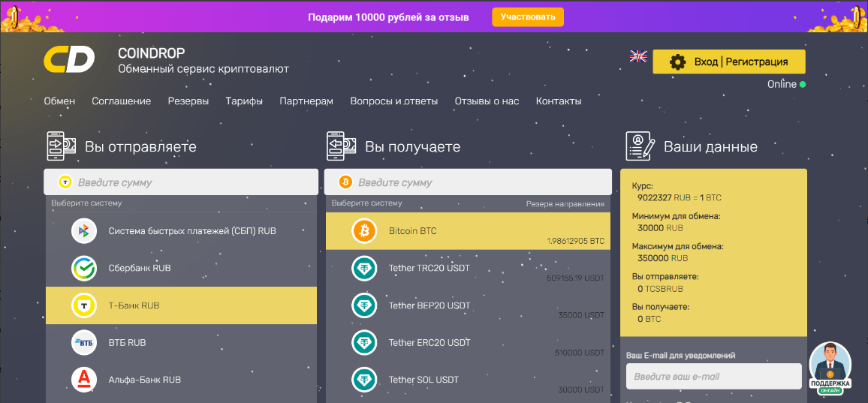The height and width of the screenshot is (403, 868).
Task: Select Система быстрых платежей (СБП) RUB
Action: 181,231
